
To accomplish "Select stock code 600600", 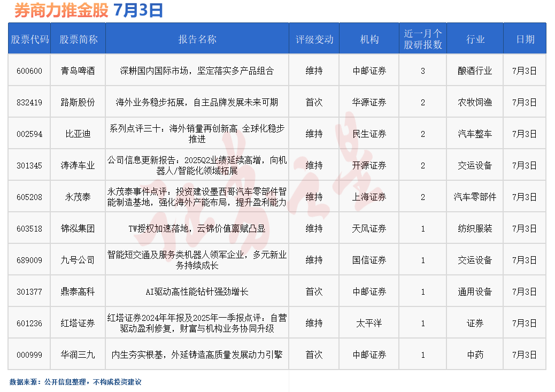I will [29, 71].
